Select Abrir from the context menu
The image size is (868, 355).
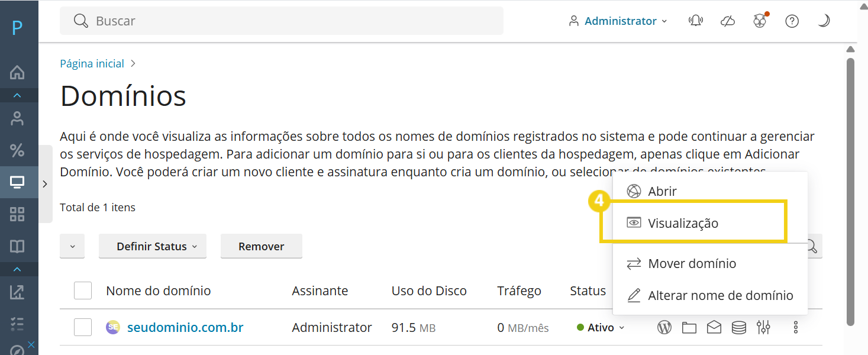(663, 191)
